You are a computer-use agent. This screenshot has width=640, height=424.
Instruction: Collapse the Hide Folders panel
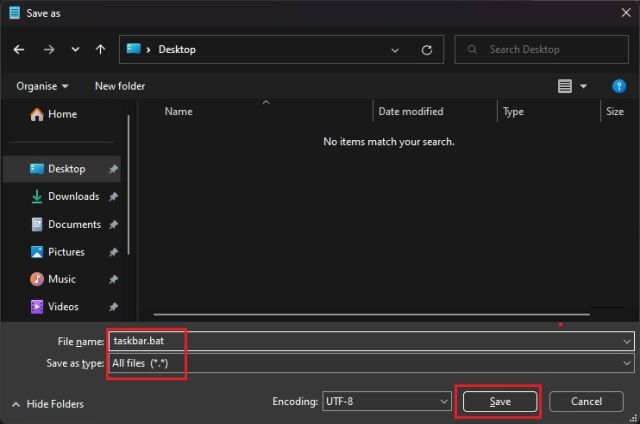[x=47, y=404]
